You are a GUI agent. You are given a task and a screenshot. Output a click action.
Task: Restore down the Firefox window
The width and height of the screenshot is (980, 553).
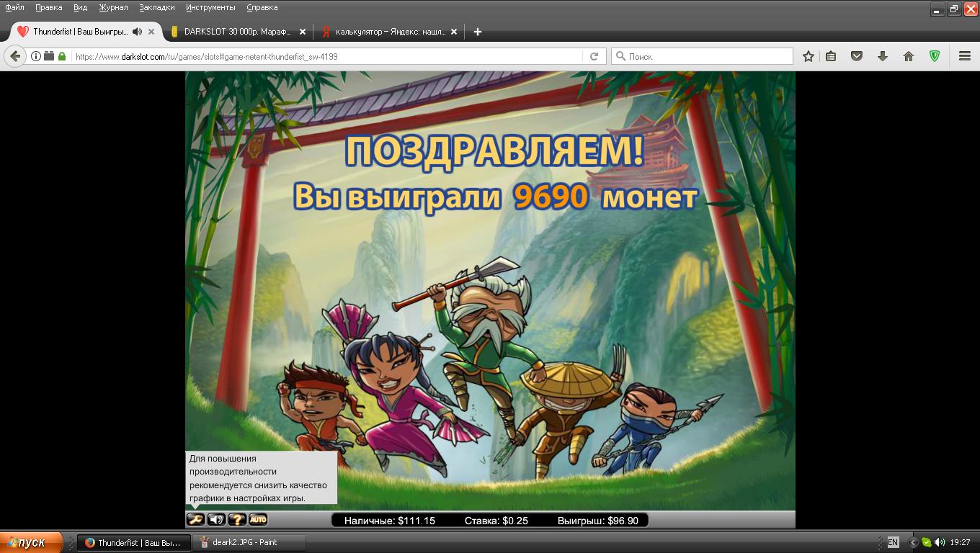(x=954, y=9)
